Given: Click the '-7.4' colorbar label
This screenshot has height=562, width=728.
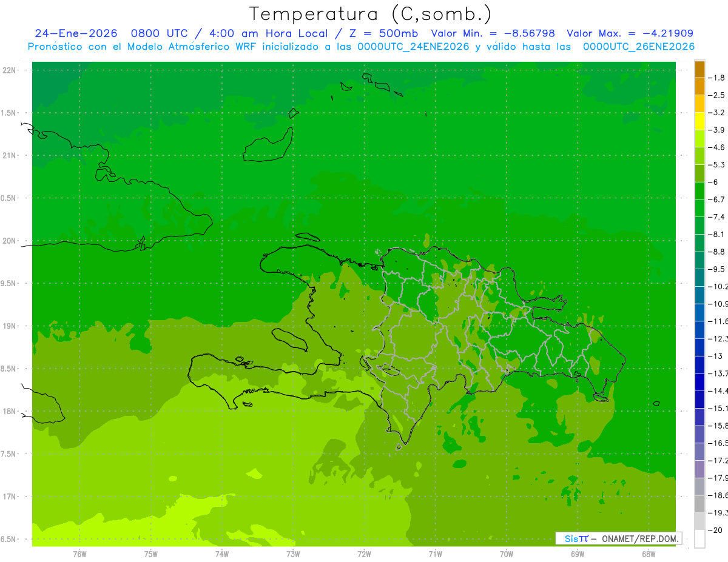Looking at the screenshot, I should coord(716,217).
